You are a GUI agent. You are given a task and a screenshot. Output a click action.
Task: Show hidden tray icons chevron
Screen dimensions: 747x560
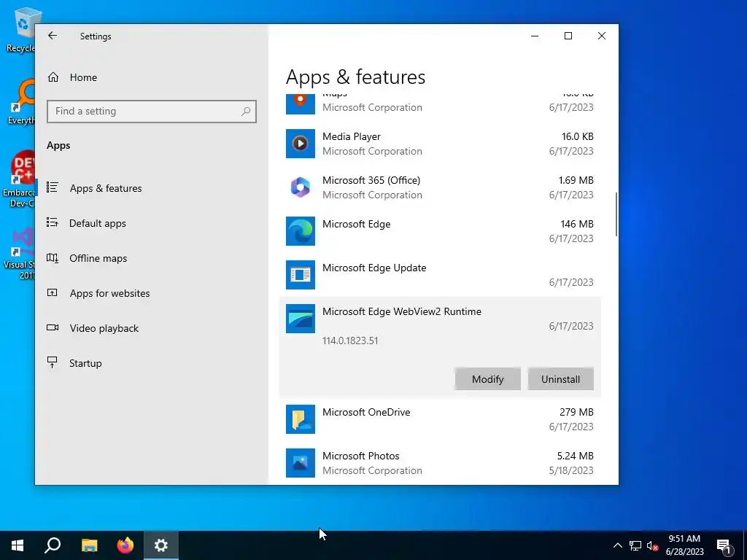[617, 545]
